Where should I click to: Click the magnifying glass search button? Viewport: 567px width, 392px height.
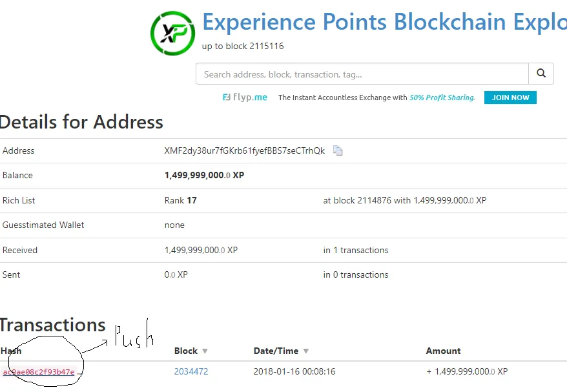pos(541,74)
